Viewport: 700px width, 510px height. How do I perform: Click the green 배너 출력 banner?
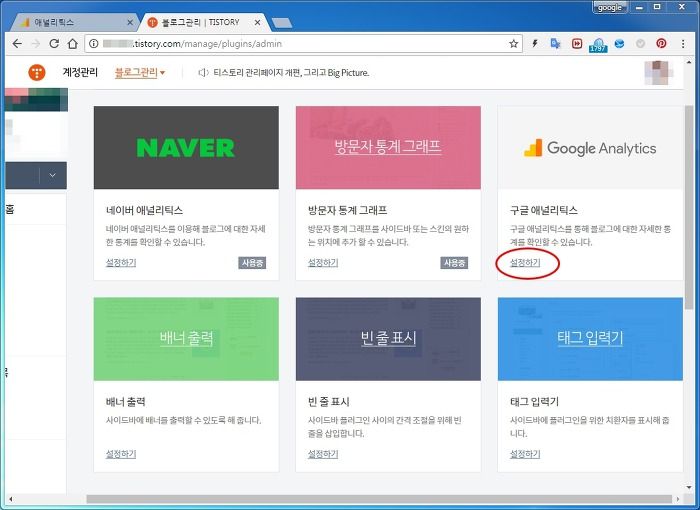(x=186, y=339)
